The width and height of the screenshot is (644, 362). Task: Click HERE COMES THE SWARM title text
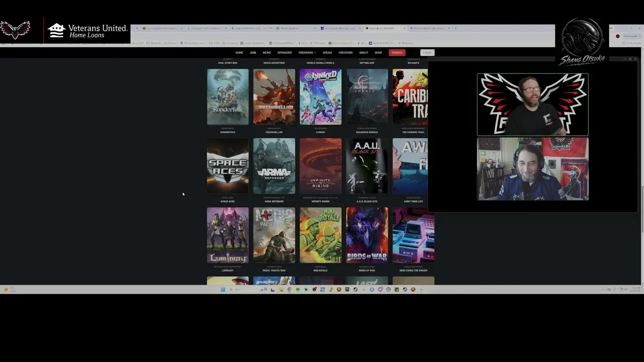point(413,270)
